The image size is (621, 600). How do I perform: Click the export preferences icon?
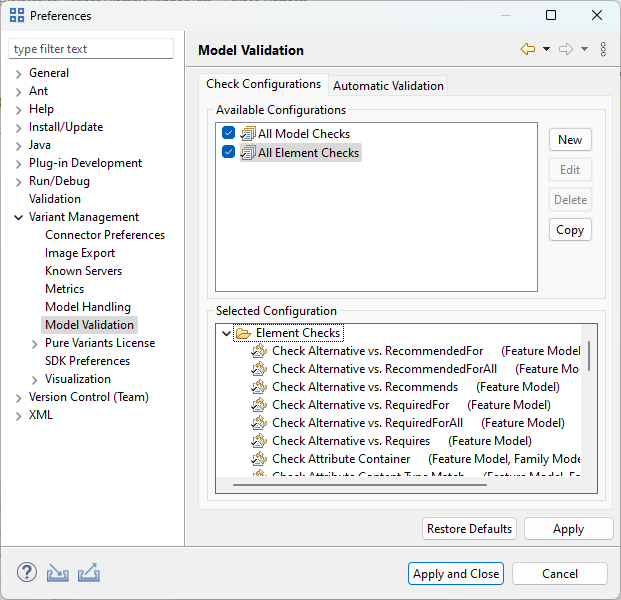(88, 573)
